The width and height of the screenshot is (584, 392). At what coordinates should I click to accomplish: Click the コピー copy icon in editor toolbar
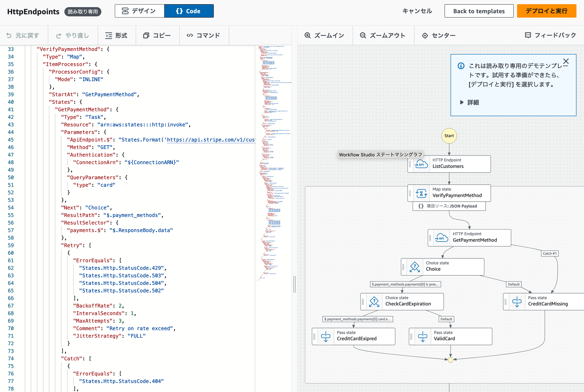[x=146, y=35]
